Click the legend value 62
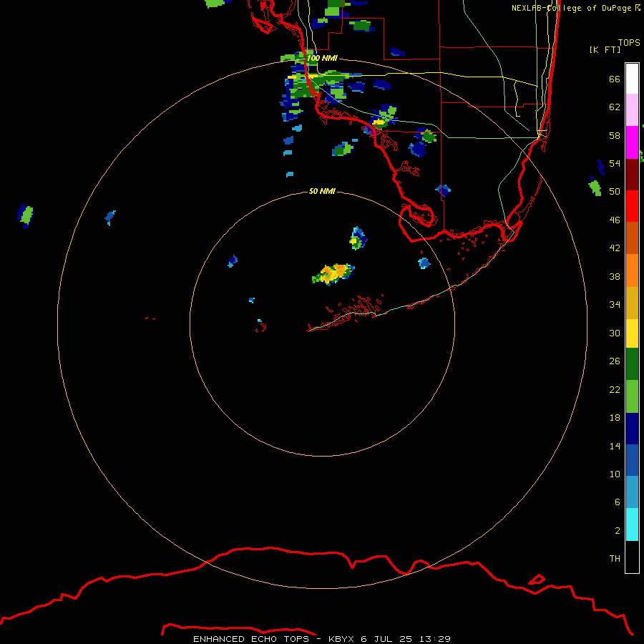Viewport: 644px width, 644px height. [x=615, y=107]
